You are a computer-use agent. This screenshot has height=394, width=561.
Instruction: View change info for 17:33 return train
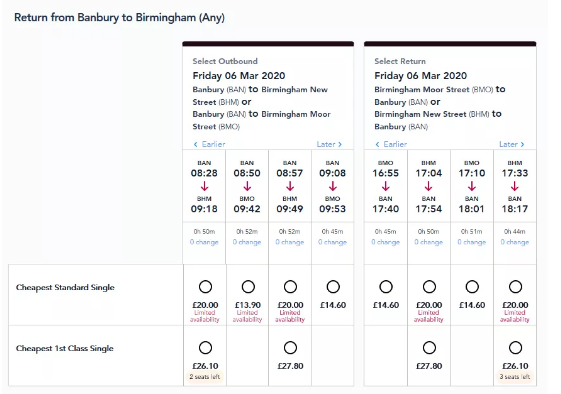click(514, 242)
